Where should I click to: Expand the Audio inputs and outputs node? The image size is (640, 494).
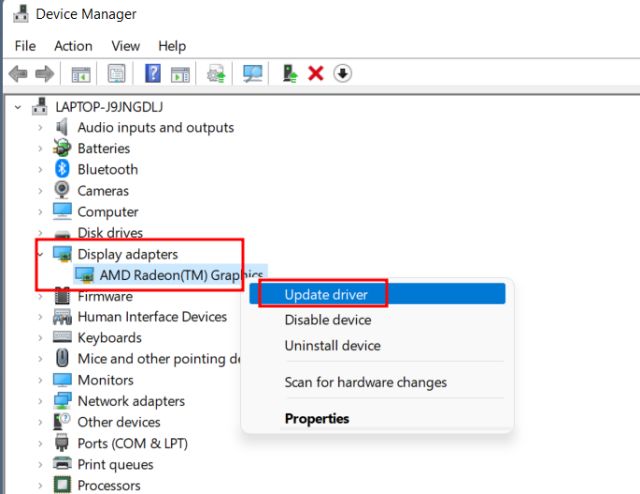[x=40, y=128]
